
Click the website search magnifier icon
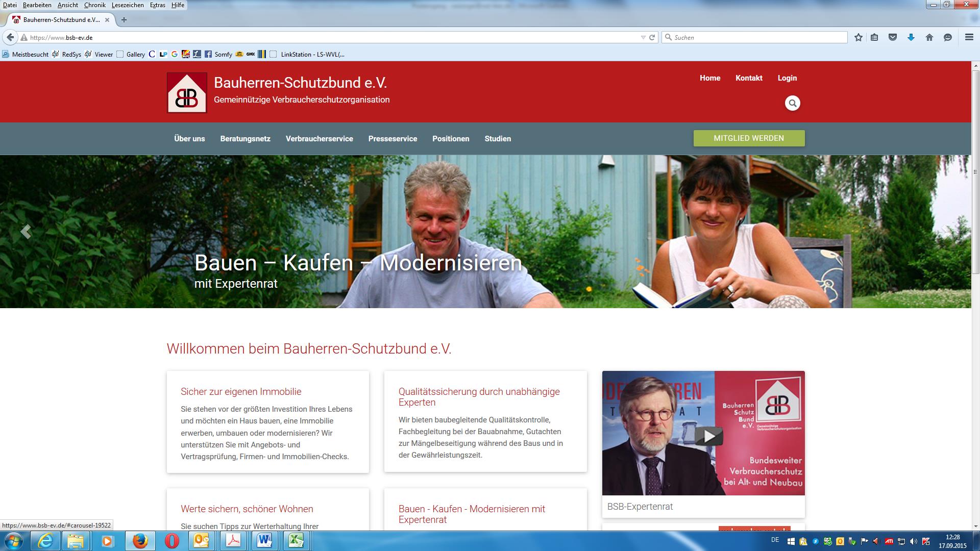click(x=792, y=103)
